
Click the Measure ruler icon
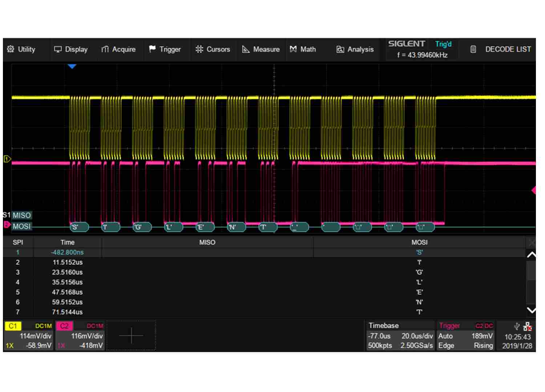tap(246, 49)
